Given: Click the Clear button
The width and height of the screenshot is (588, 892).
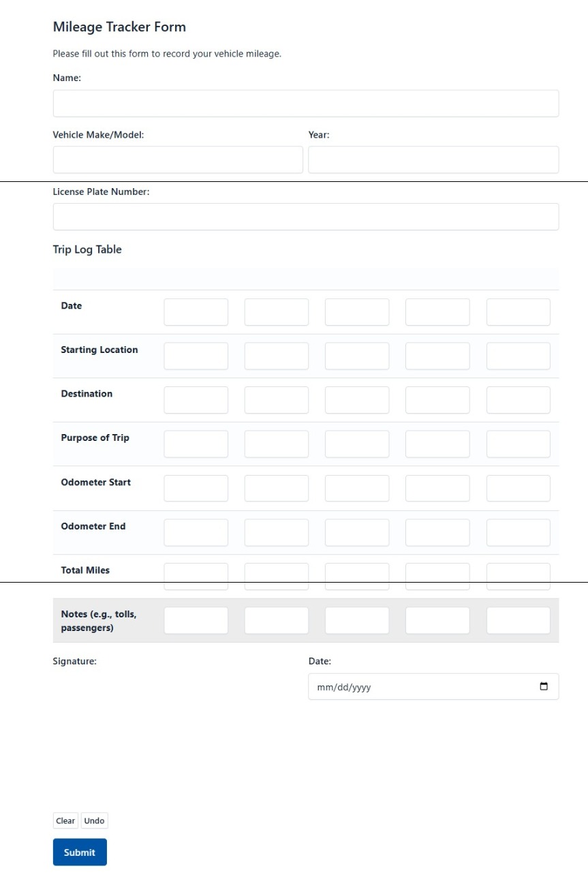Looking at the screenshot, I should point(65,820).
